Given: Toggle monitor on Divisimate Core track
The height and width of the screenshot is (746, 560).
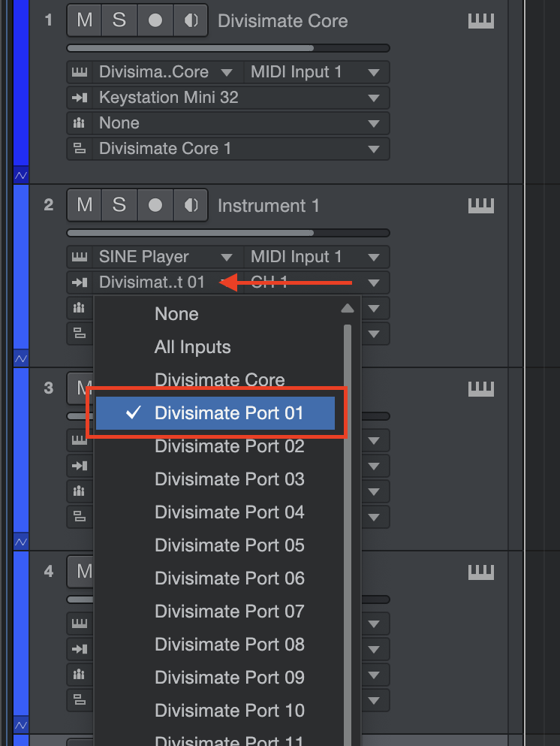Looking at the screenshot, I should tap(191, 20).
